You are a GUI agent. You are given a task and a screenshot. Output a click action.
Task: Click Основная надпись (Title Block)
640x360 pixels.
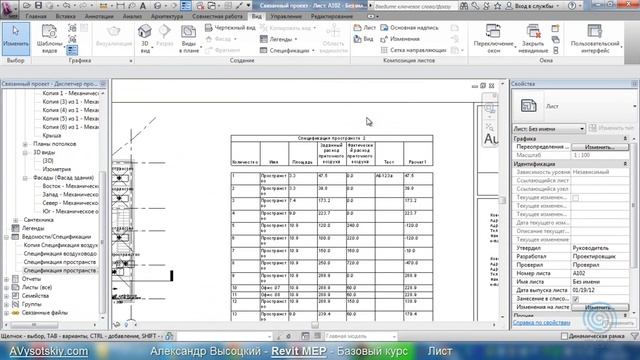pyautogui.click(x=409, y=28)
